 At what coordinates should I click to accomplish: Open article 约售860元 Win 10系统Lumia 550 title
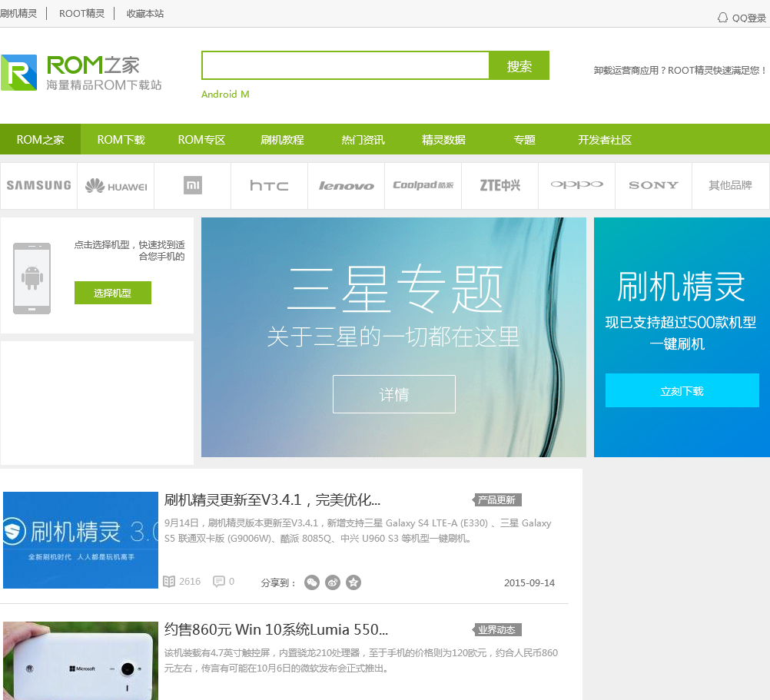[x=276, y=629]
